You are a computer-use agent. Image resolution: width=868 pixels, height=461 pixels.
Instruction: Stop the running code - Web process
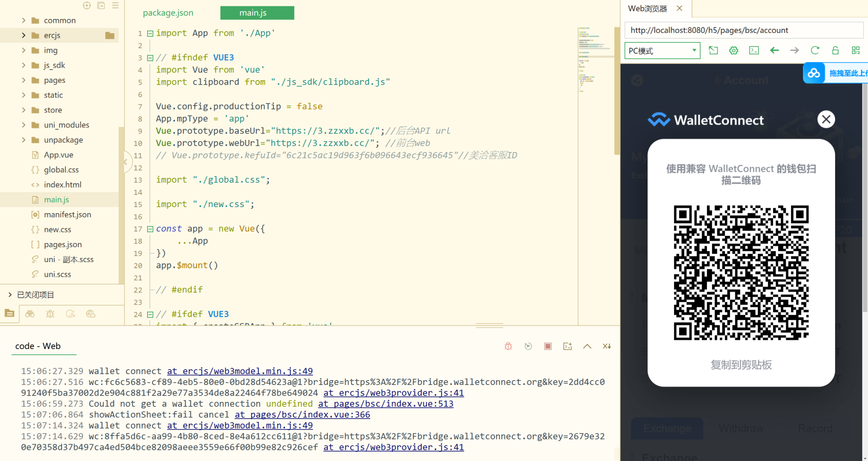click(x=548, y=346)
